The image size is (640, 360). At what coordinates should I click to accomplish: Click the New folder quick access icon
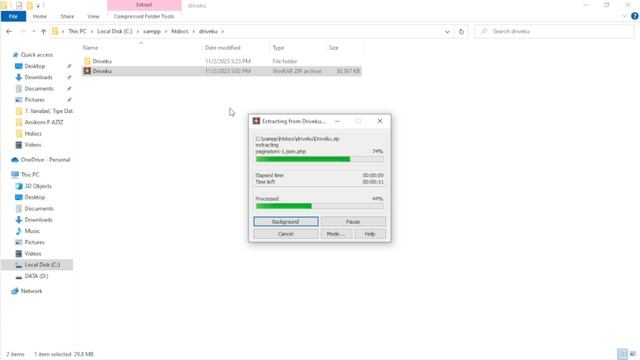(x=29, y=6)
